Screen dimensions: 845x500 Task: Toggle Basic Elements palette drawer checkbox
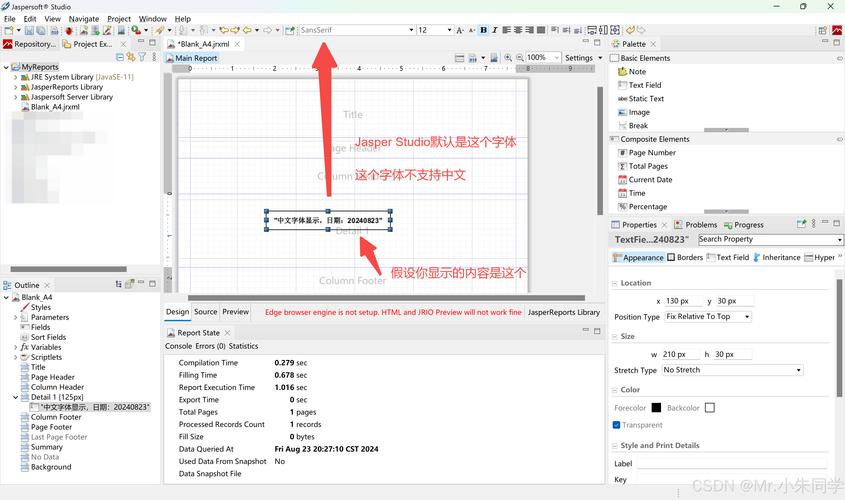pos(614,58)
